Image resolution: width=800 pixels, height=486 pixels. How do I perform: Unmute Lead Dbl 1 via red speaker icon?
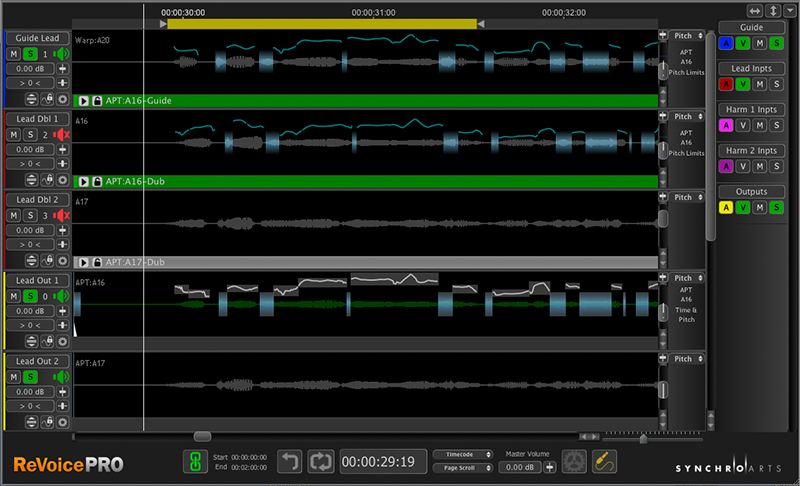click(61, 134)
